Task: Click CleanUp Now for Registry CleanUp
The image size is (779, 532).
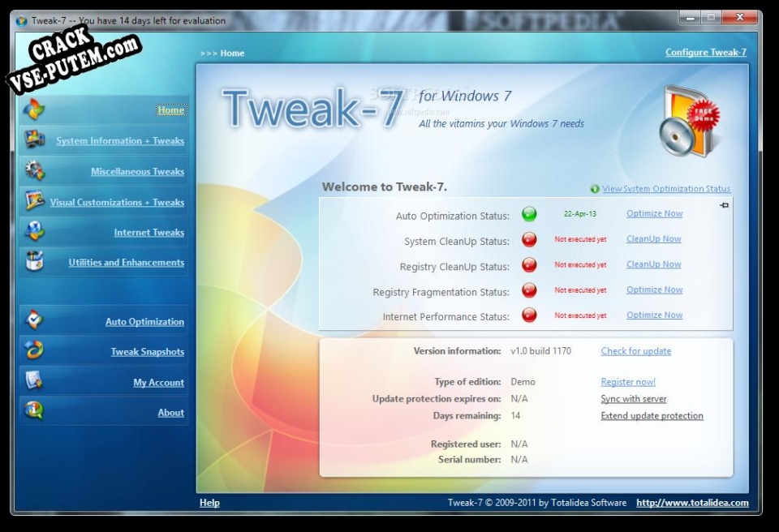Action: 654,264
